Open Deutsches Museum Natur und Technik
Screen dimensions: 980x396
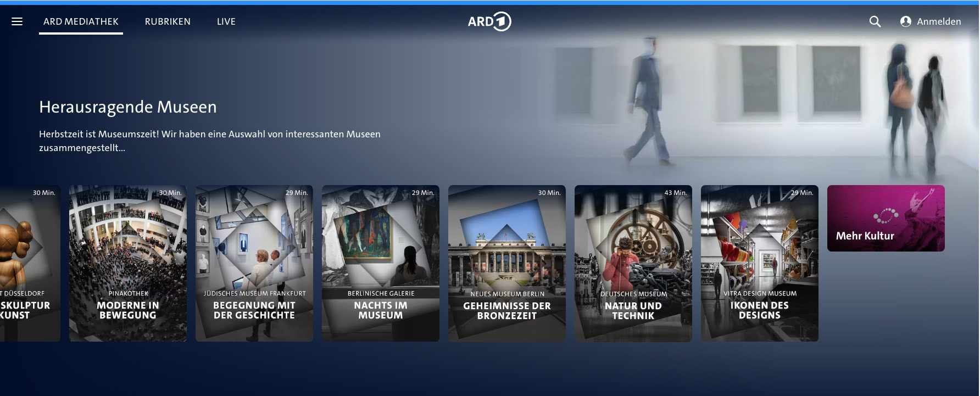[x=633, y=263]
